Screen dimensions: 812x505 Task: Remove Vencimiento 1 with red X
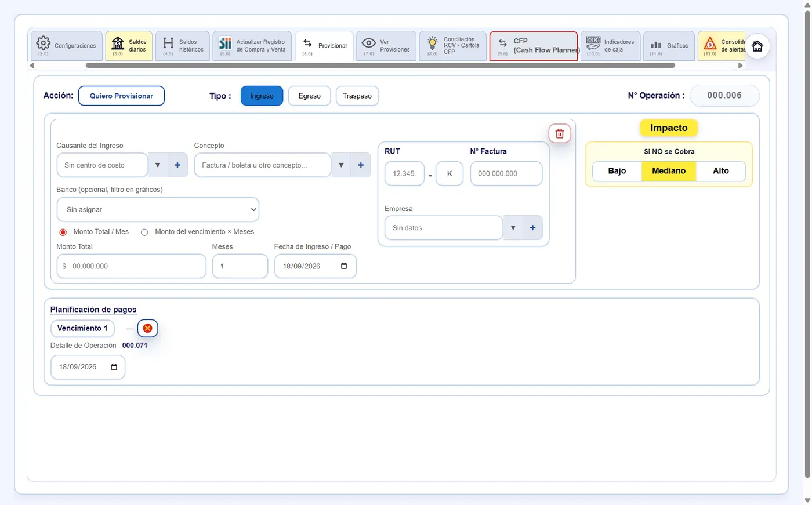pyautogui.click(x=147, y=328)
